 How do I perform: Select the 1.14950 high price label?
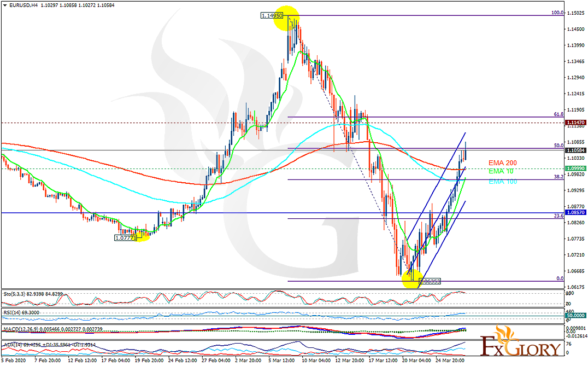(x=272, y=16)
